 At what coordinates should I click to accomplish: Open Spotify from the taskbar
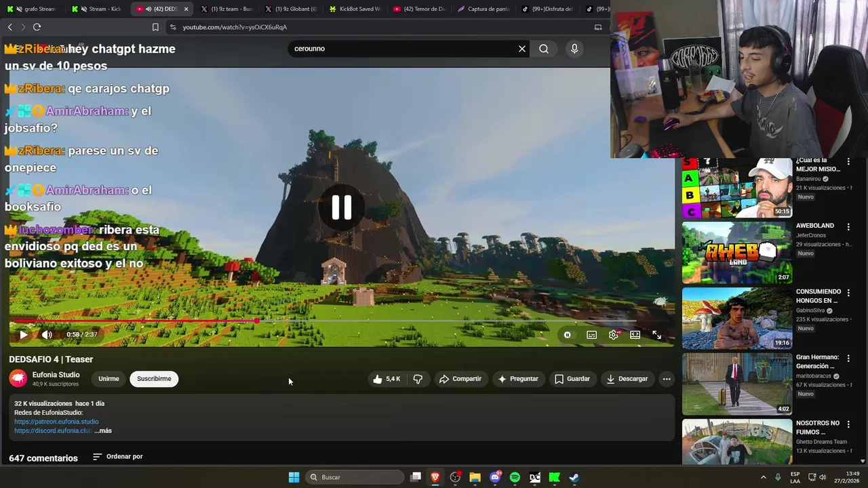(x=515, y=477)
